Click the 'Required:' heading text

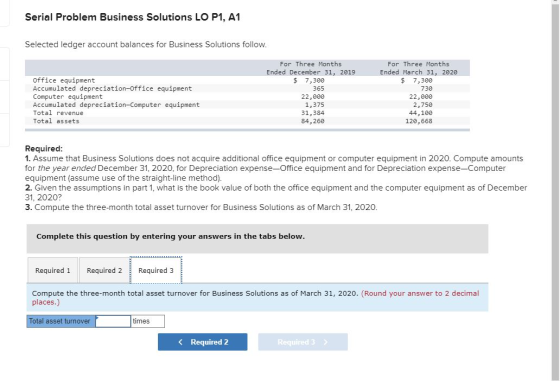pos(44,148)
